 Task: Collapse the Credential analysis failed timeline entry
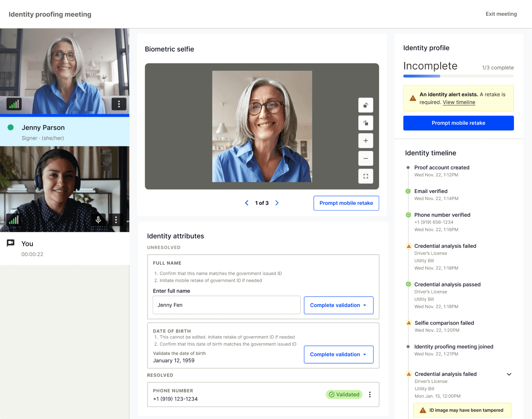tap(509, 374)
